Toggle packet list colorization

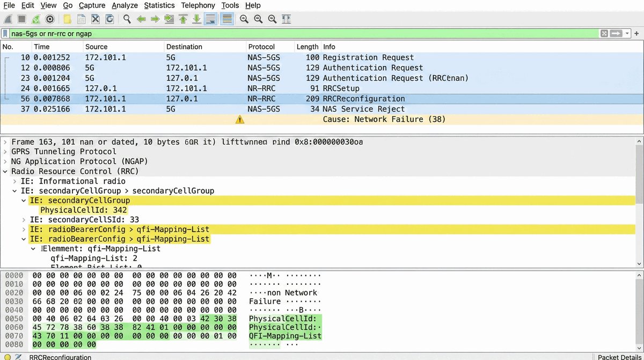click(x=227, y=19)
